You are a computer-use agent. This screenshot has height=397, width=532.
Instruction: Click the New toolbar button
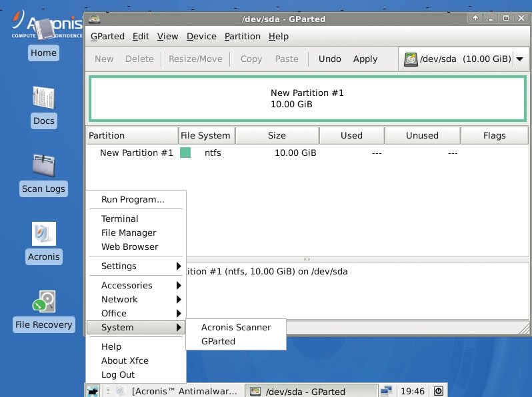104,59
